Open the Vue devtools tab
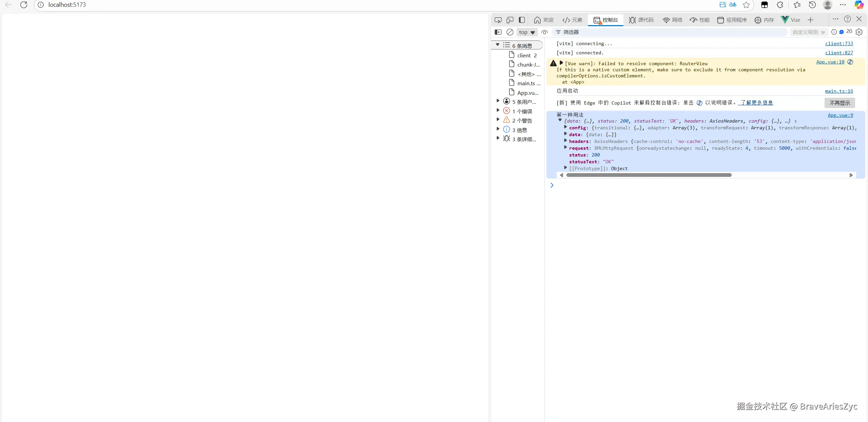The image size is (868, 422). 791,20
